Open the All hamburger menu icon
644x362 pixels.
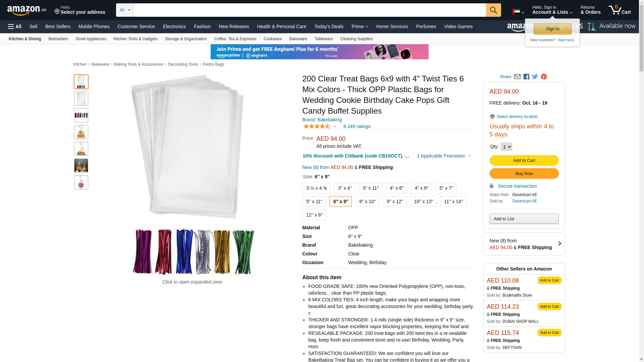[x=15, y=26]
